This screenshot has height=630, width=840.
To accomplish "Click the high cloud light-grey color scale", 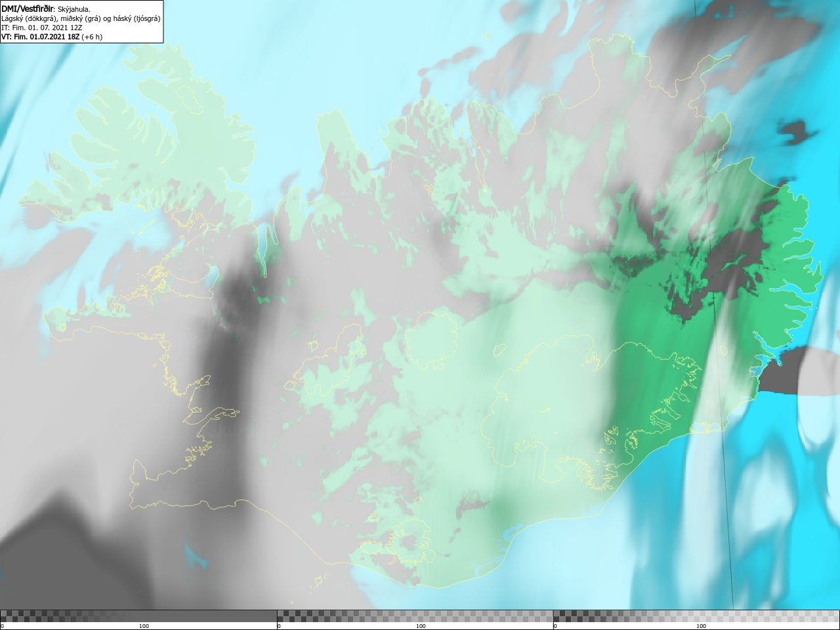I will point(696,616).
